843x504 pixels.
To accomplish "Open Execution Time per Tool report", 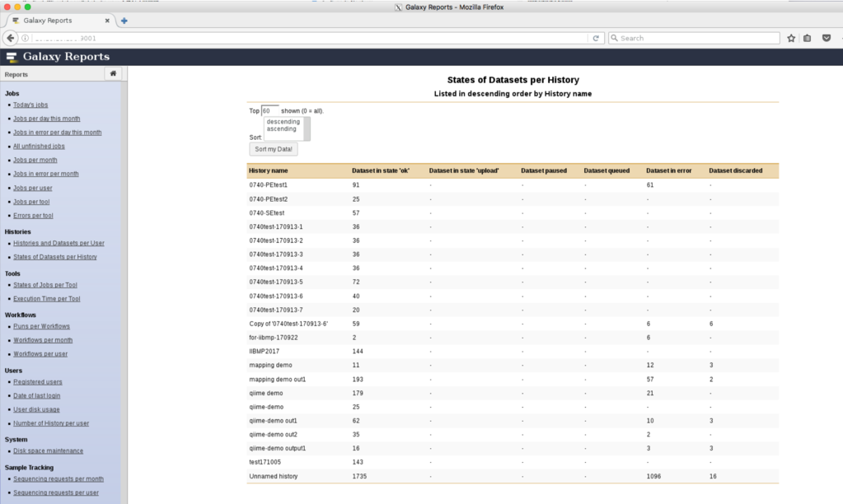I will [x=47, y=299].
